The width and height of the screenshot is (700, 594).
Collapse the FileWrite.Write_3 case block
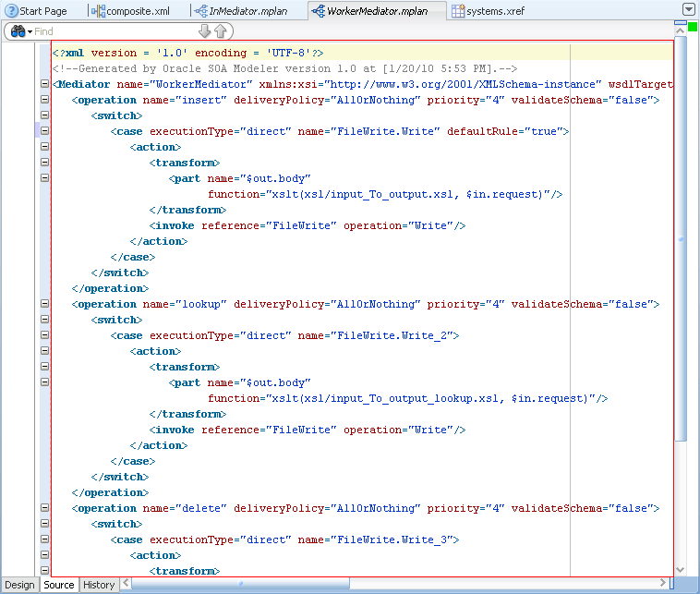coord(44,539)
